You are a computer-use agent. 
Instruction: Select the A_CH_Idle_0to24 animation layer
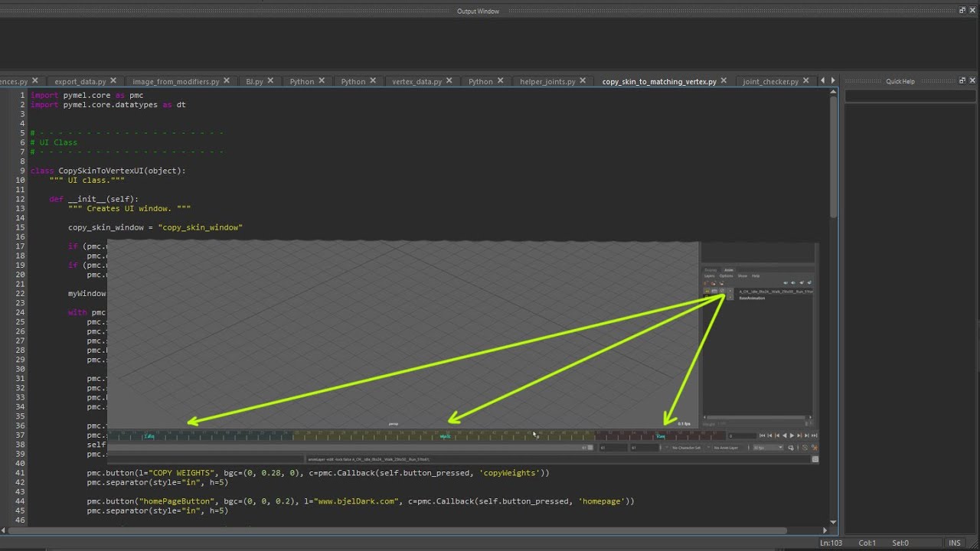[x=776, y=291]
